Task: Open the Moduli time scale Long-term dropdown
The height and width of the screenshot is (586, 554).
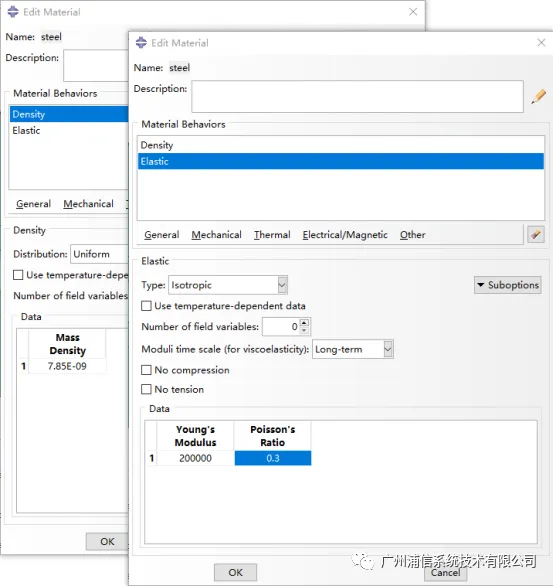Action: pyautogui.click(x=353, y=349)
